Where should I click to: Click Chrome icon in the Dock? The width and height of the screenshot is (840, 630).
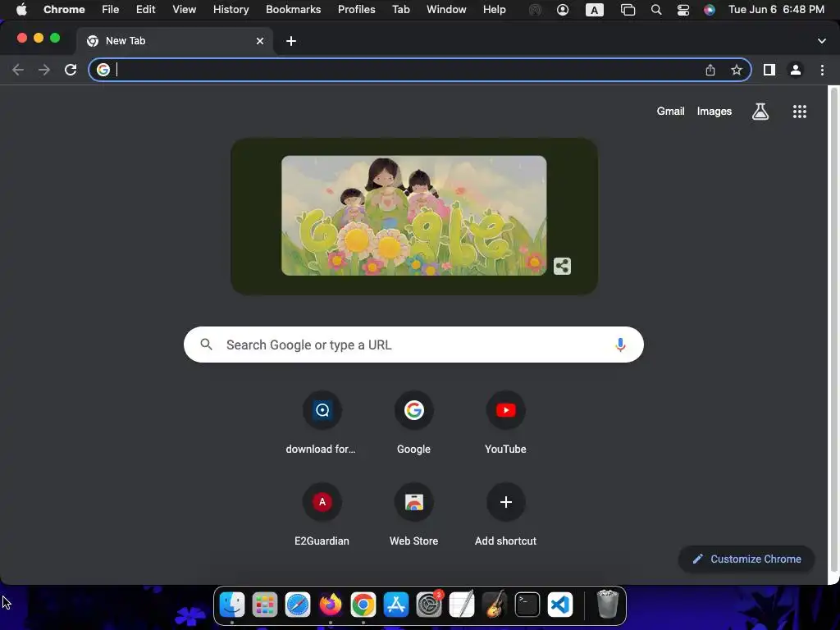(363, 605)
